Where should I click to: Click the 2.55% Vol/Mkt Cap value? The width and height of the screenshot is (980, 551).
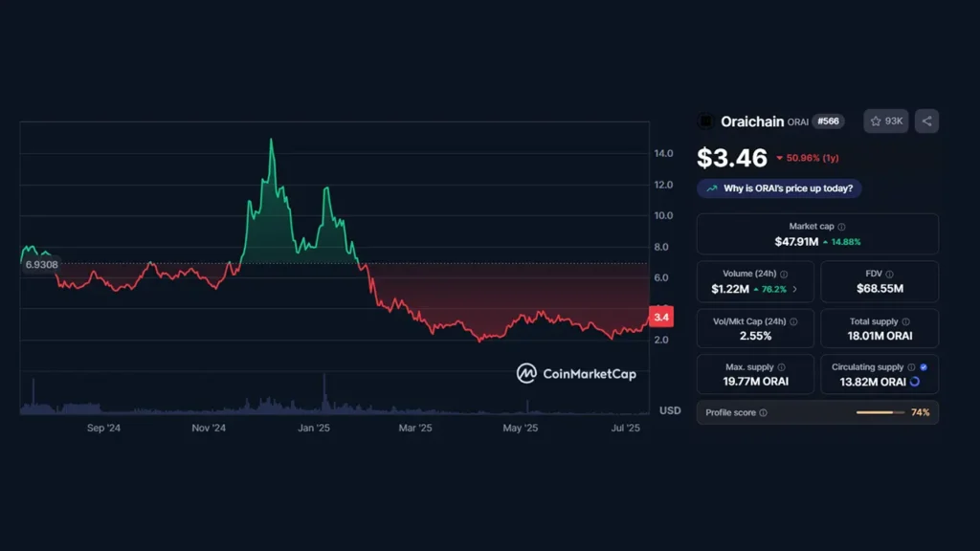pos(756,336)
